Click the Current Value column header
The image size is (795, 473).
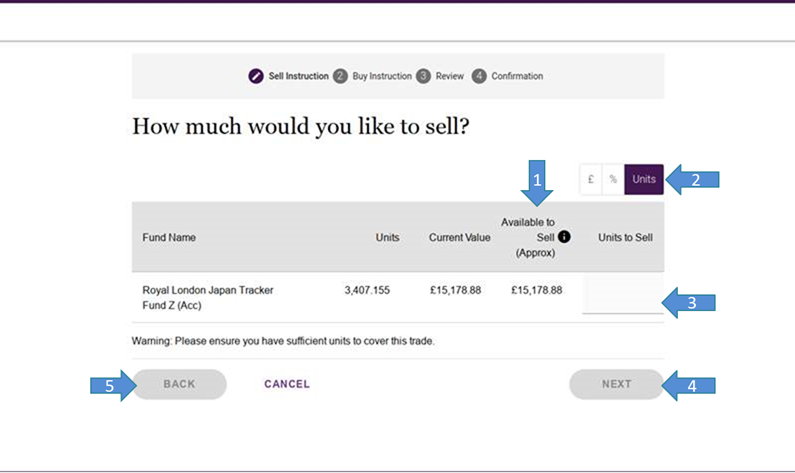[459, 237]
